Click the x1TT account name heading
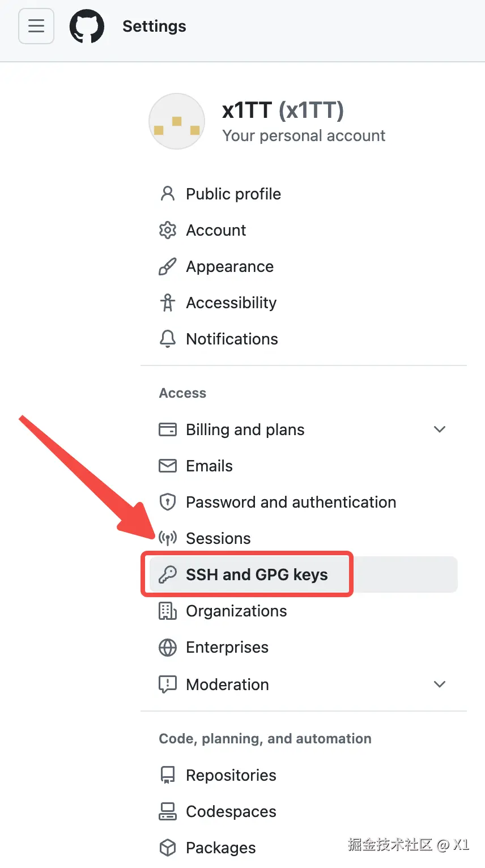 tap(283, 110)
